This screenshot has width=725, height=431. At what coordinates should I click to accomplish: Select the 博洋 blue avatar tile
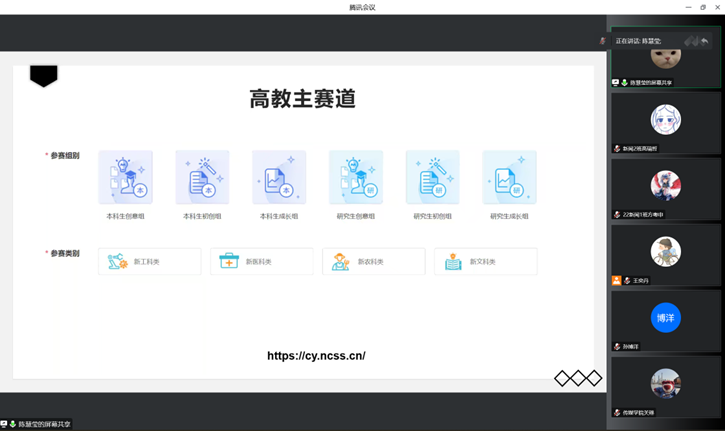click(x=665, y=317)
